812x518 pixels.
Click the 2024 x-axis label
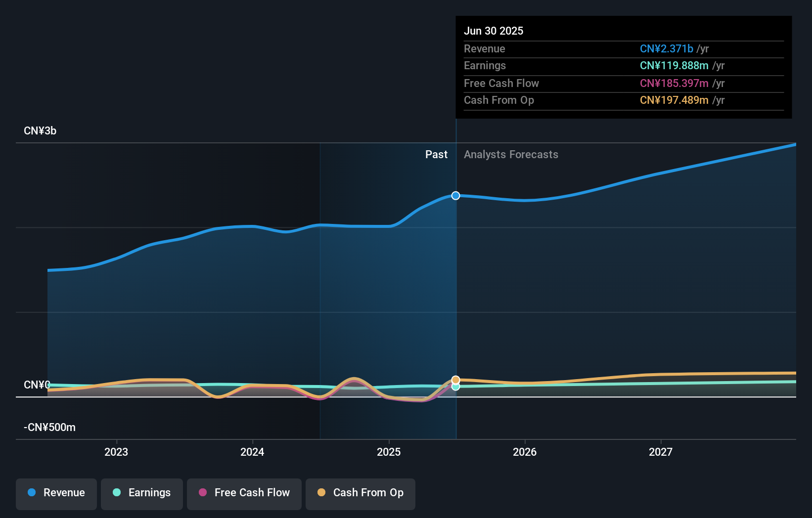click(252, 452)
